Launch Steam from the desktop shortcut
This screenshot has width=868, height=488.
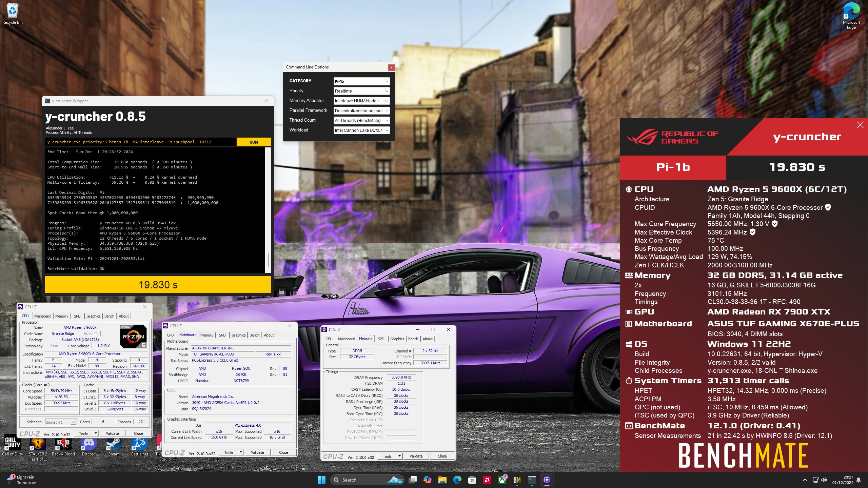(114, 446)
